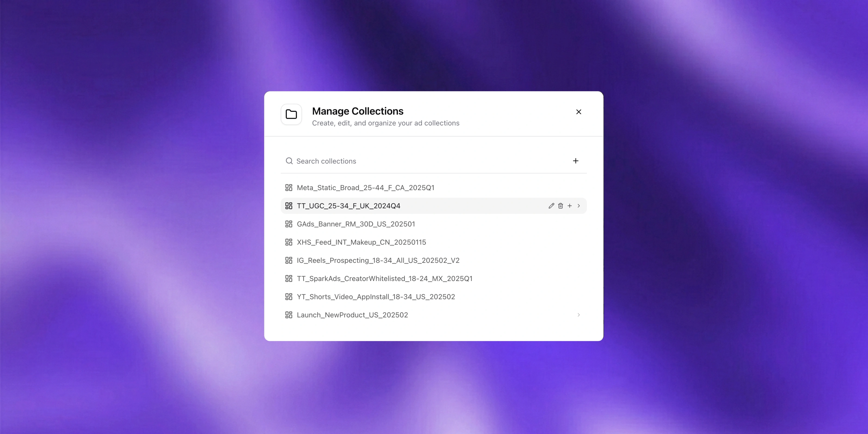Open the TT_SparkAds_CreatorWhitelisted_18-24_MX_2025Q1 collection
868x434 pixels.
pyautogui.click(x=384, y=278)
